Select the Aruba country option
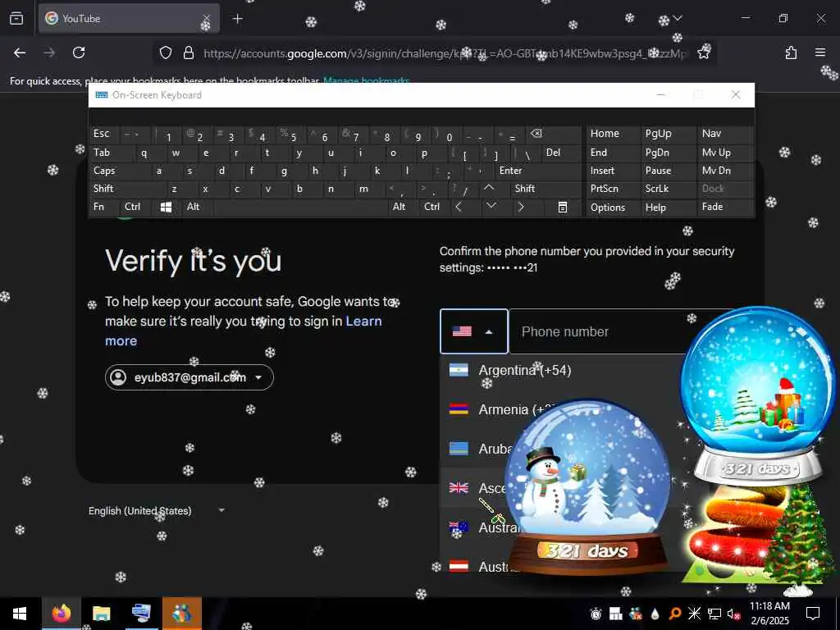The height and width of the screenshot is (630, 840). (477, 449)
